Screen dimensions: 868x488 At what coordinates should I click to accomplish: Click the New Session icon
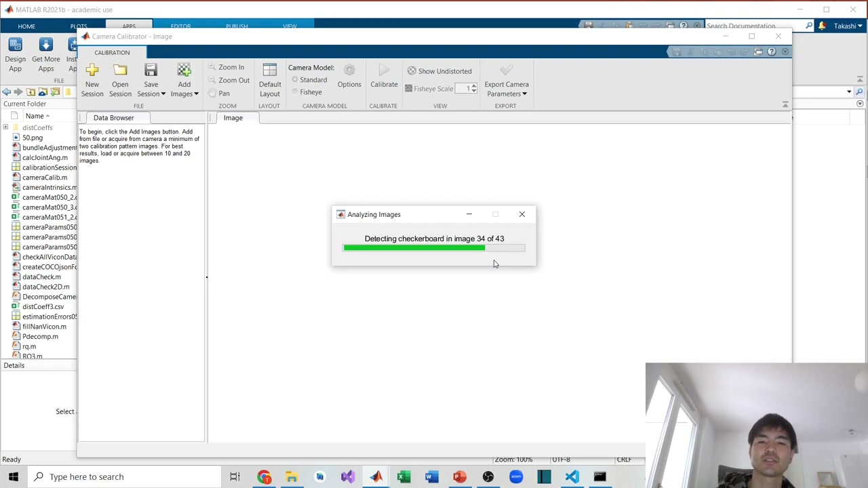pyautogui.click(x=92, y=69)
